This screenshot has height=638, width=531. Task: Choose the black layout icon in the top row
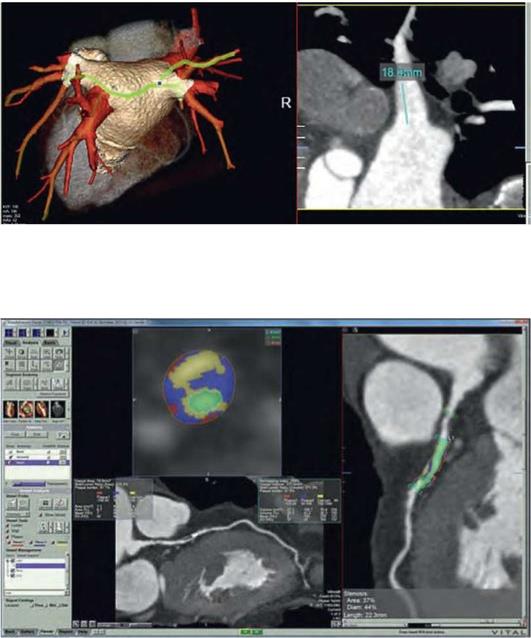coord(50,332)
